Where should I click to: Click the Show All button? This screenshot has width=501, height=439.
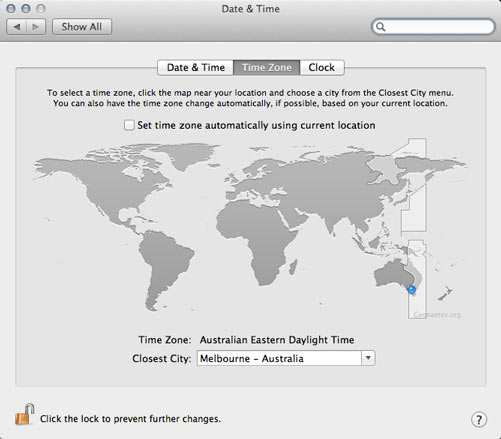(x=82, y=27)
